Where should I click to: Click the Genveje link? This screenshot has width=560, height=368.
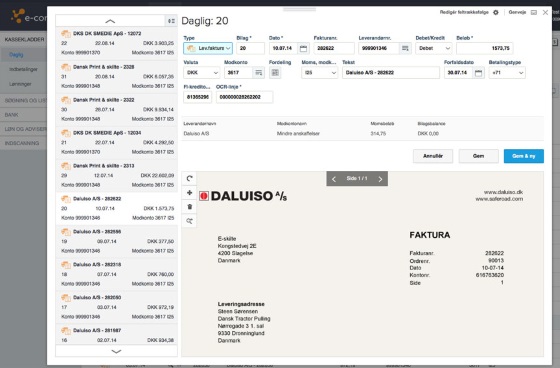click(x=517, y=13)
